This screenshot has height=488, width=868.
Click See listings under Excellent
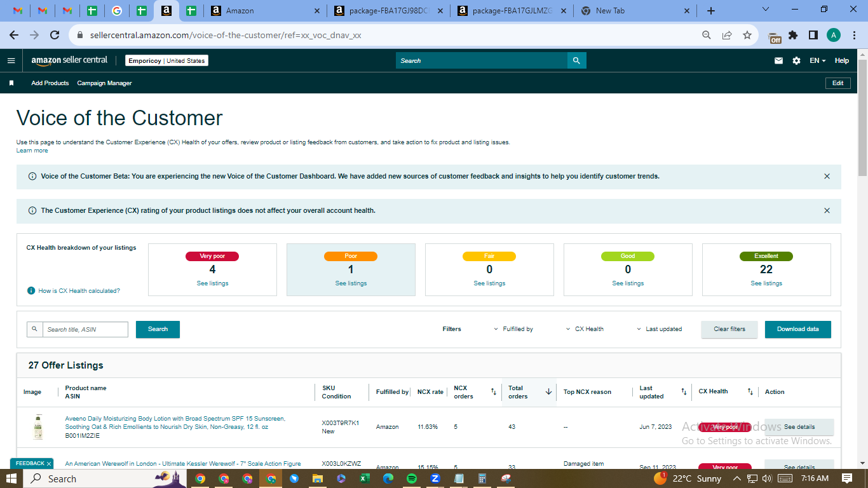(766, 283)
